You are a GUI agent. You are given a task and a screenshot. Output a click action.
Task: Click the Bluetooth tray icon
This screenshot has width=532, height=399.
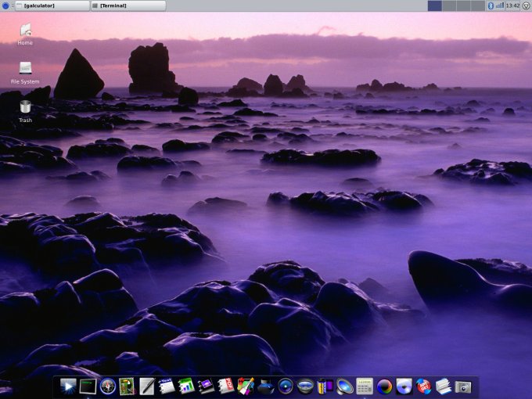491,5
